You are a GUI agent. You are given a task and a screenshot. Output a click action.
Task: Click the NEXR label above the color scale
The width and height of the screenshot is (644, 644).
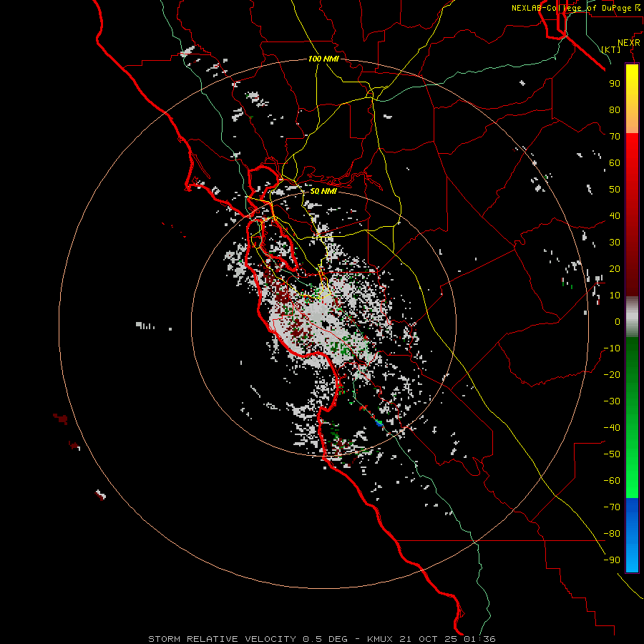(x=629, y=43)
